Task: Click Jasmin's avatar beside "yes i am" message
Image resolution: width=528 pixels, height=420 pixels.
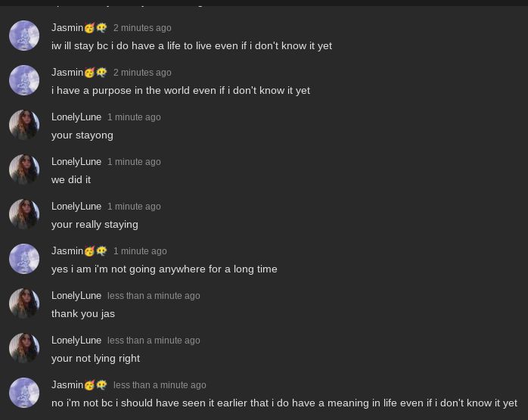Action: 24,259
